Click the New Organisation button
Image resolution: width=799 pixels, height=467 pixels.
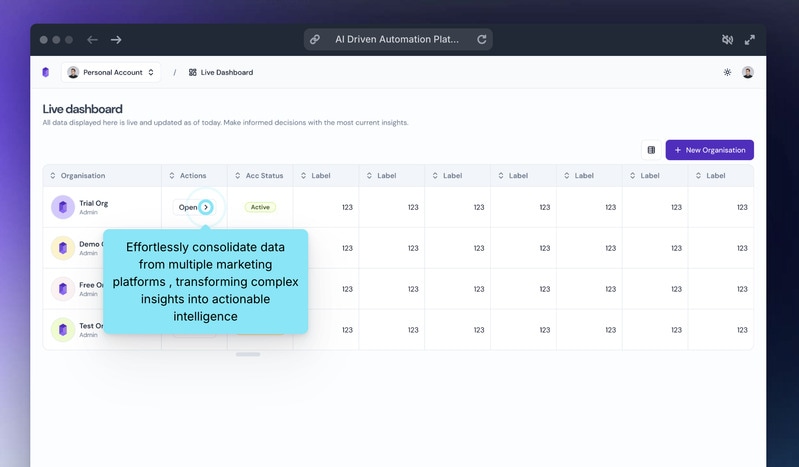click(709, 150)
